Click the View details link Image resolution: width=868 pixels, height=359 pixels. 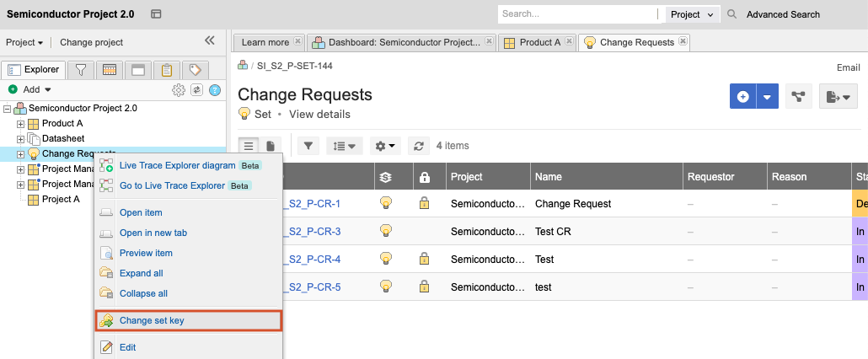pos(319,115)
